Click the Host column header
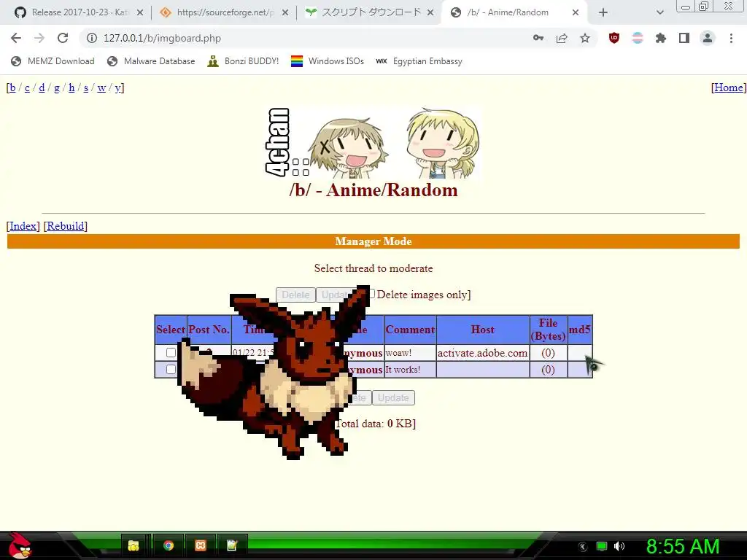This screenshot has height=560, width=747. [483, 330]
